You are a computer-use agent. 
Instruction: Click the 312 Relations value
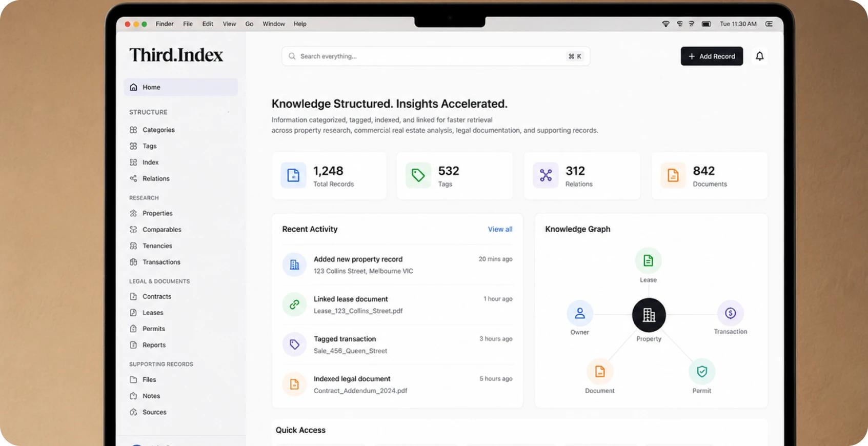[575, 171]
